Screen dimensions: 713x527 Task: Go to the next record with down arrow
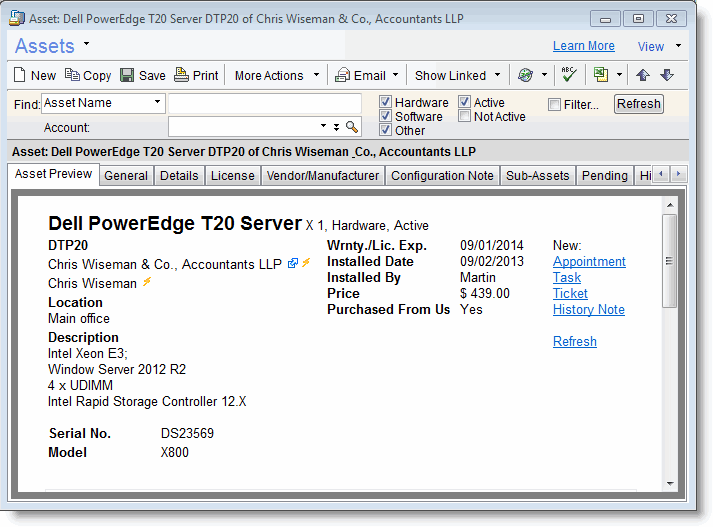[x=667, y=75]
